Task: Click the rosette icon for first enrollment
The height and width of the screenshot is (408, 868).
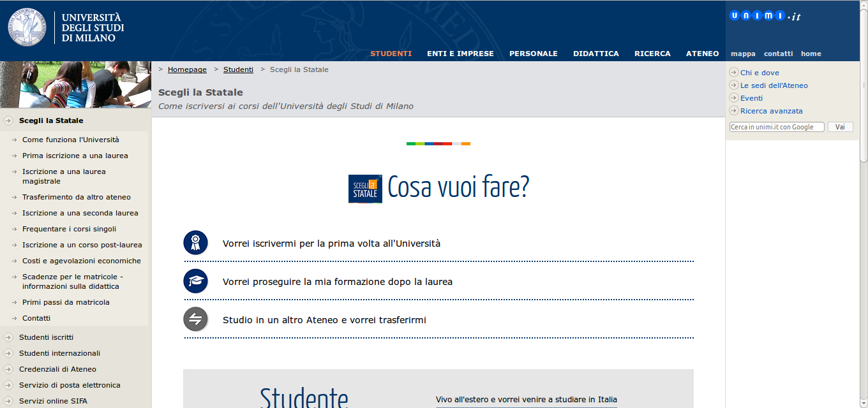Action: click(x=196, y=243)
